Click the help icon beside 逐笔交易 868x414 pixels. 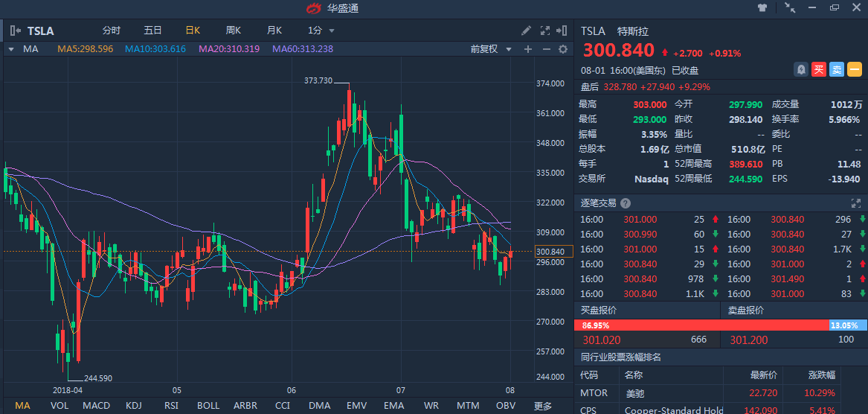(626, 203)
